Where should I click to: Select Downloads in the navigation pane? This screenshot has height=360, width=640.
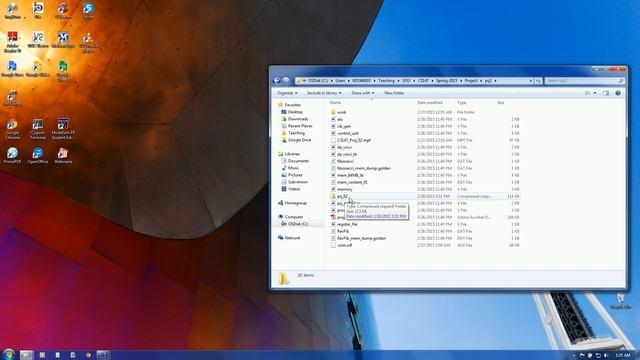[298, 119]
